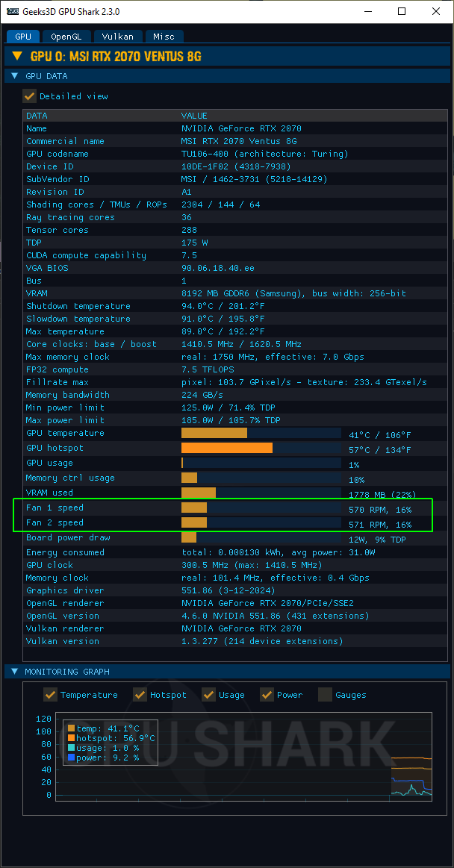Viewport: 454px width, 868px height.
Task: Click the monitoring graph plot area
Action: pos(243,756)
